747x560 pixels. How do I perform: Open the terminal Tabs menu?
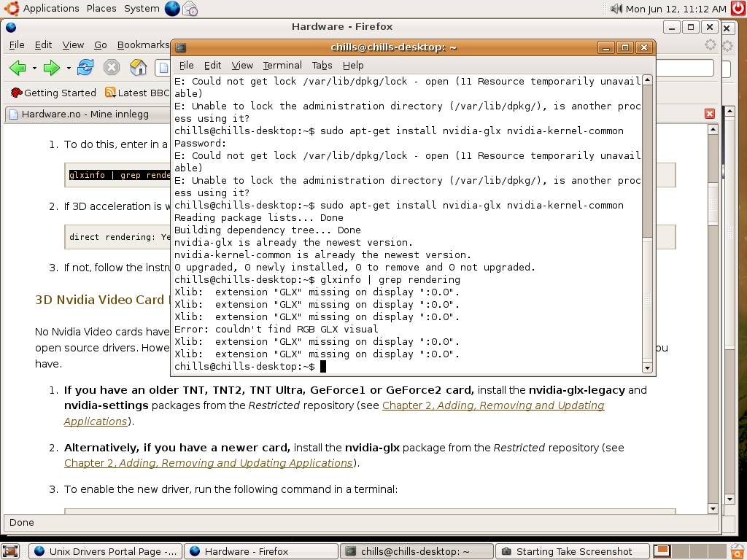322,65
